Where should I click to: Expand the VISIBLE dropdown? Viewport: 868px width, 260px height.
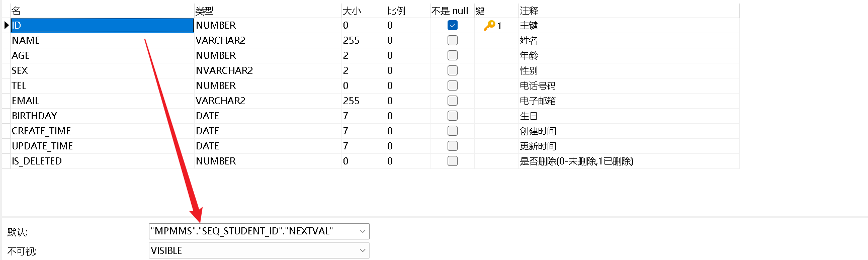click(363, 250)
